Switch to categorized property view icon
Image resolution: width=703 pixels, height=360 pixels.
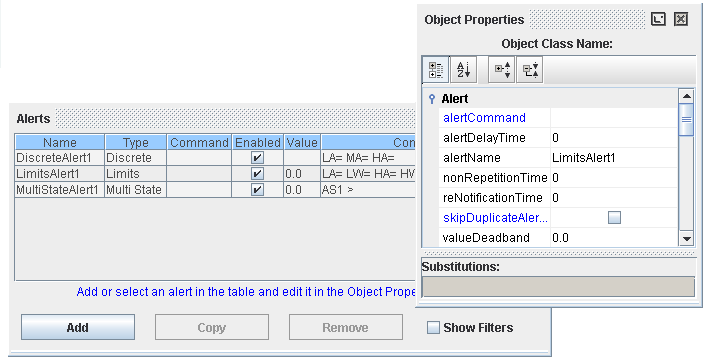tap(436, 70)
